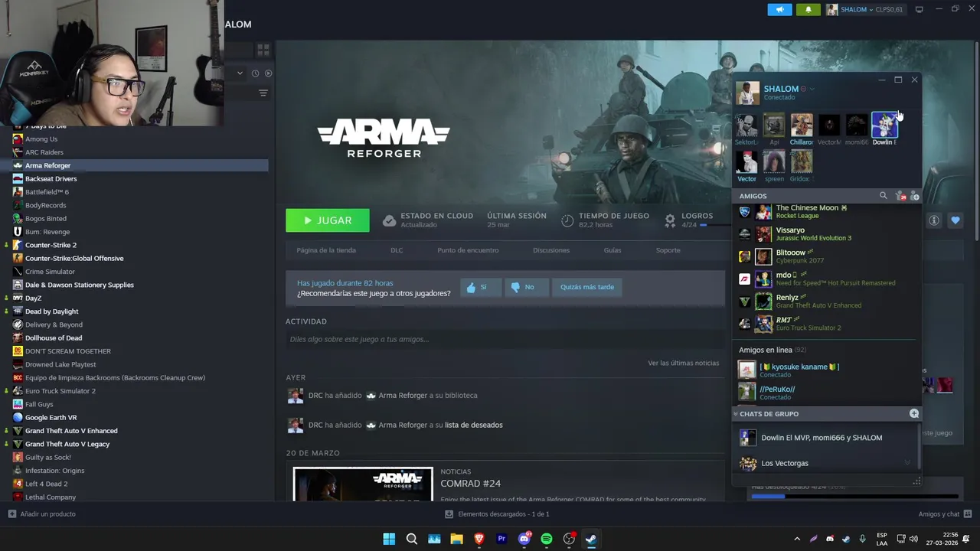Select Euro Truck Simulator 2 in library
The image size is (980, 551).
[x=60, y=391]
